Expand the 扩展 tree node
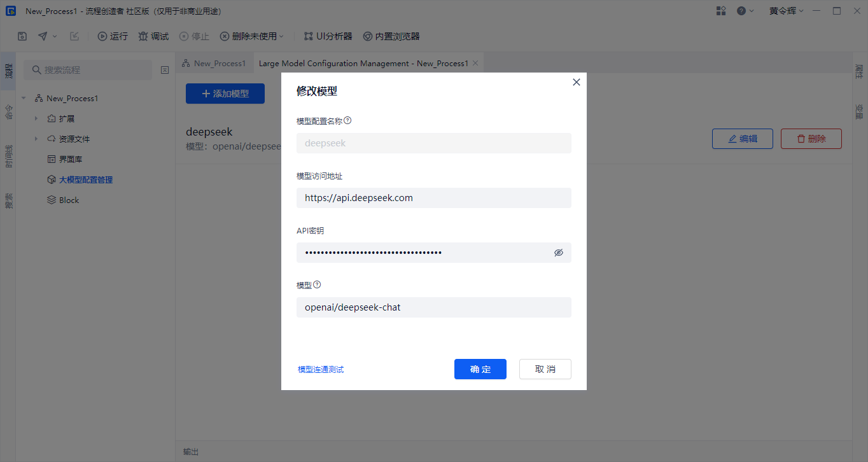The height and width of the screenshot is (462, 868). (x=36, y=119)
